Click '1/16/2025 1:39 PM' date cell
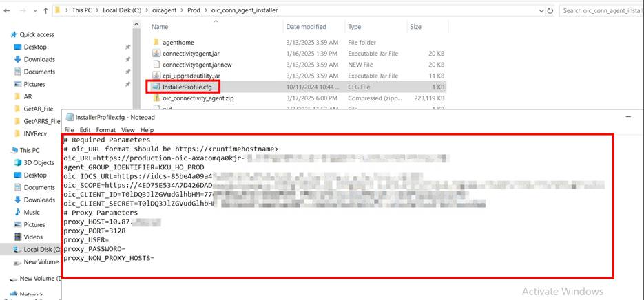Viewport: 644px width, 300px height. click(312, 54)
